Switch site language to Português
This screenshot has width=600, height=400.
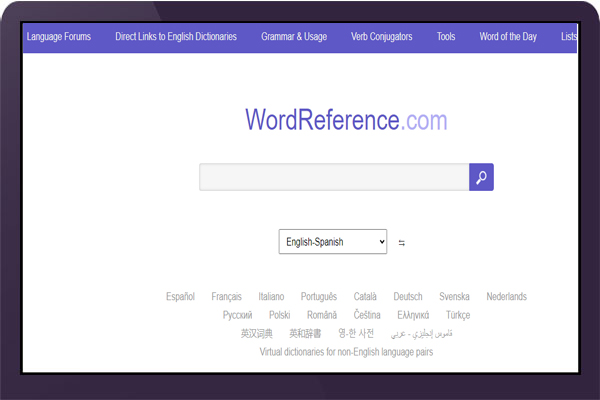(x=319, y=297)
